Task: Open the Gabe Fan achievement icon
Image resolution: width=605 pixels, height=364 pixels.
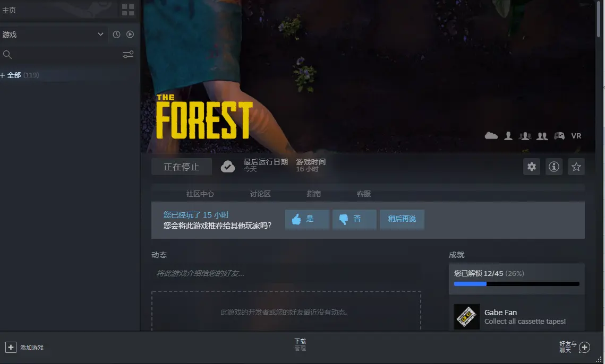Action: coord(466,317)
